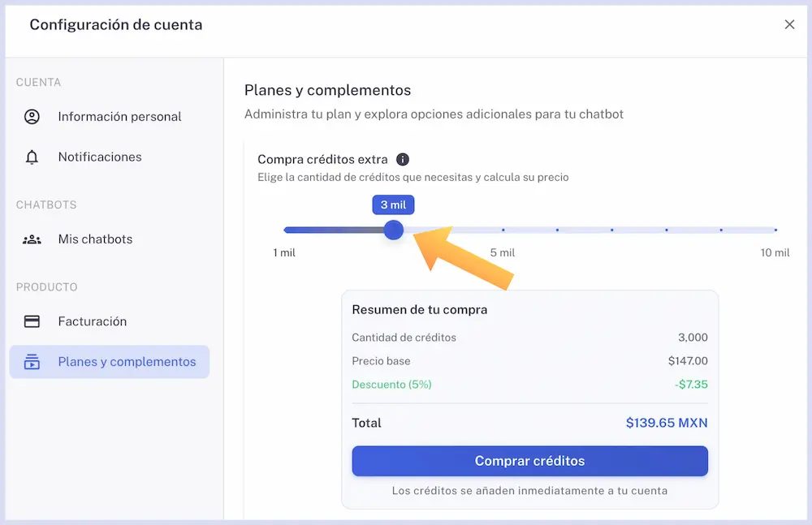Click the Planes y complementos page heading
The height and width of the screenshot is (525, 812).
(x=327, y=90)
